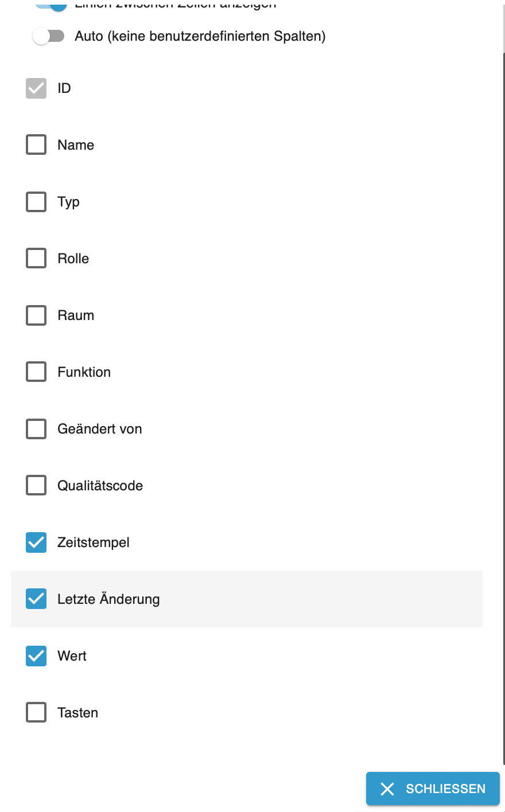Click the vertical scrollbar on the right edge
The image size is (505, 812).
tap(503, 401)
